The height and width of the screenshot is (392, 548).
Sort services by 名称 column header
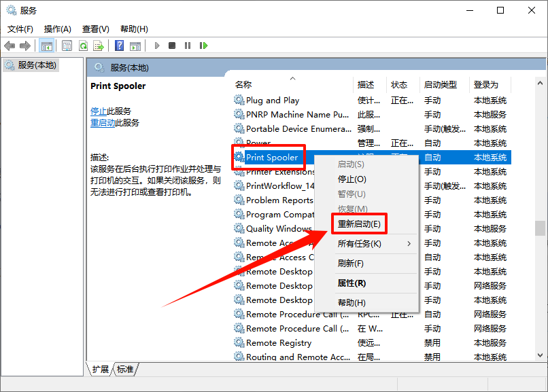(243, 85)
